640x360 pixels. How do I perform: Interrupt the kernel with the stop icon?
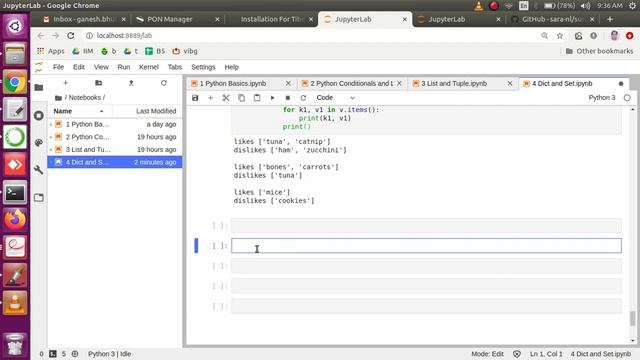pos(288,98)
